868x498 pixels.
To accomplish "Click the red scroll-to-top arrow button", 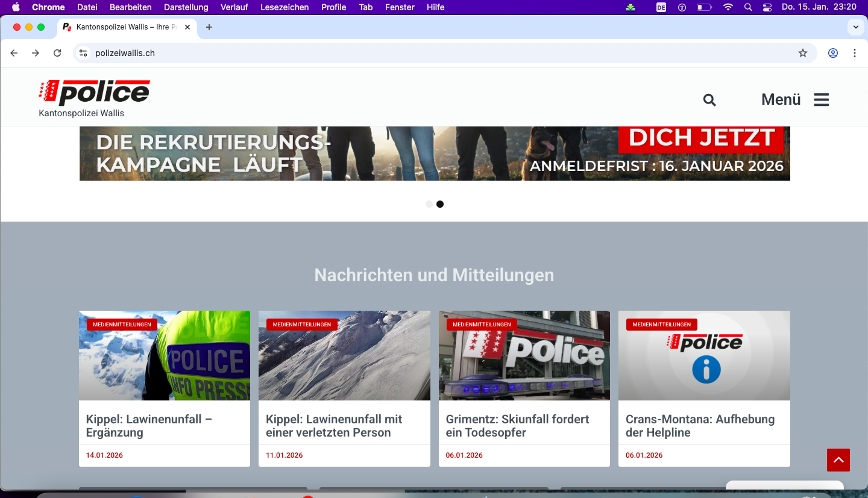I will pyautogui.click(x=838, y=460).
